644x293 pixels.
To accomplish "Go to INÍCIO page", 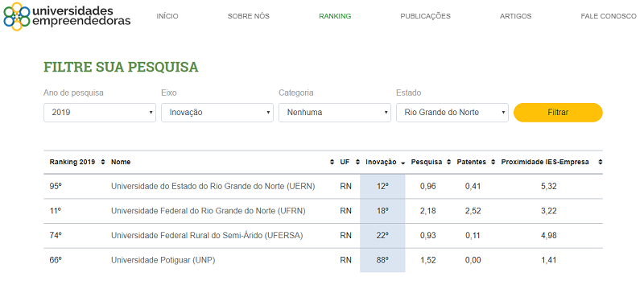I will pos(167,16).
